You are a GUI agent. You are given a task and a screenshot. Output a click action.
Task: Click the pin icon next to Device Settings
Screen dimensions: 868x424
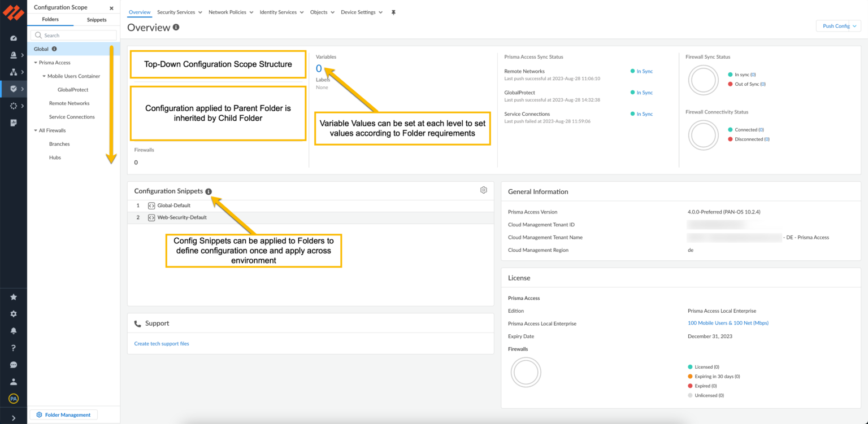(x=393, y=12)
